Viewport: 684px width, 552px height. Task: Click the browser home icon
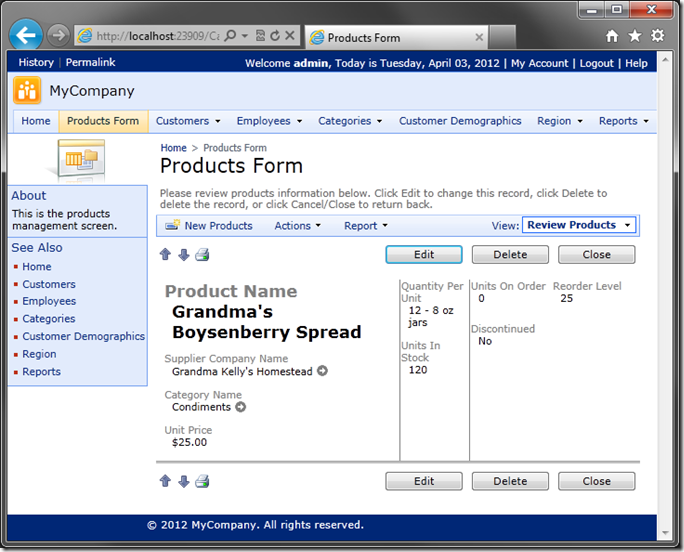612,36
